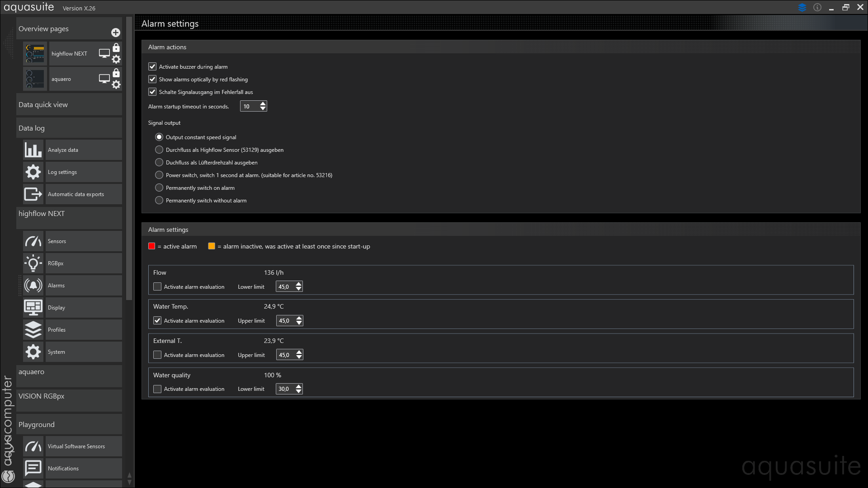Open highflow NEXT overview page thumbnail
Image resolution: width=868 pixels, height=488 pixels.
click(x=35, y=54)
